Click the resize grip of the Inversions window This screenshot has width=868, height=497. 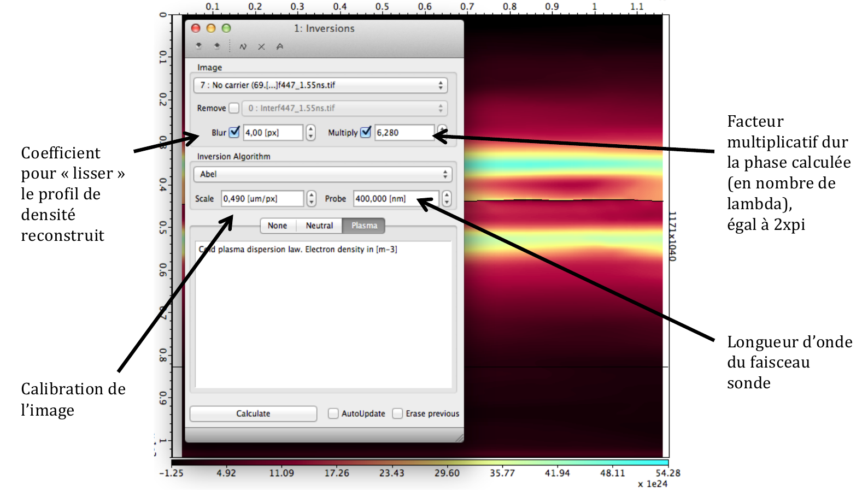coord(459,437)
